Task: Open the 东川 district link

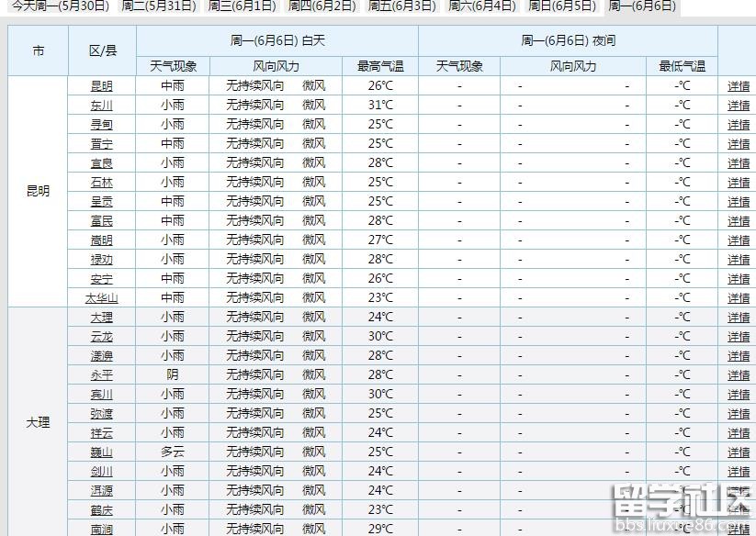Action: tap(102, 106)
